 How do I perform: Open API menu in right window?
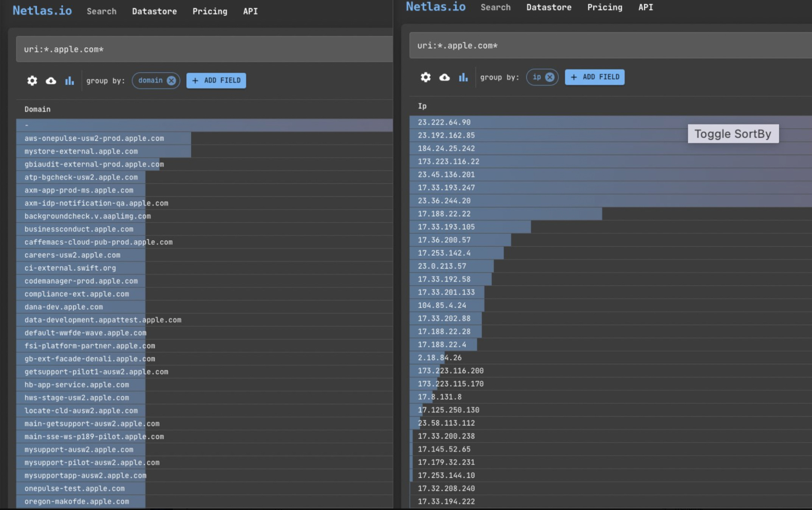pos(646,8)
